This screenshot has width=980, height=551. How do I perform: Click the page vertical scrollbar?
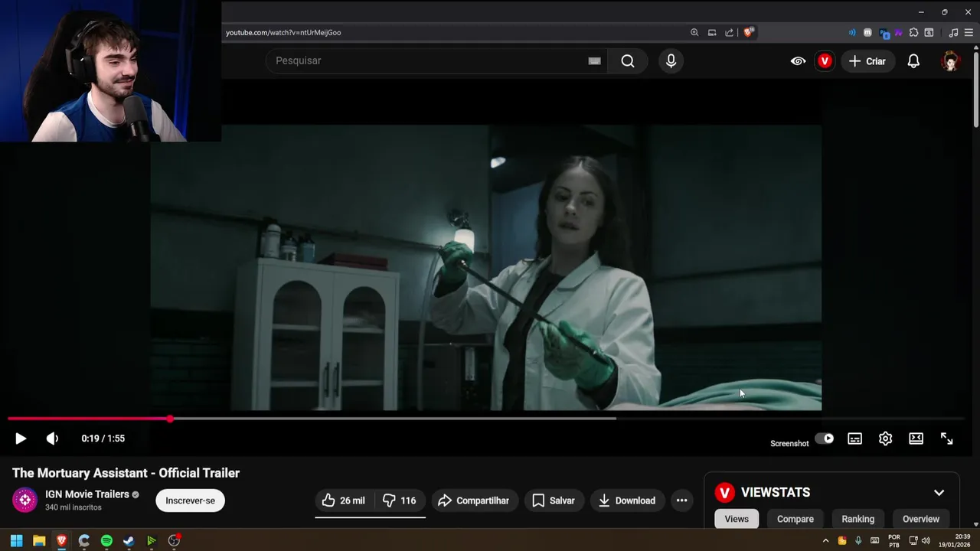pos(975,88)
